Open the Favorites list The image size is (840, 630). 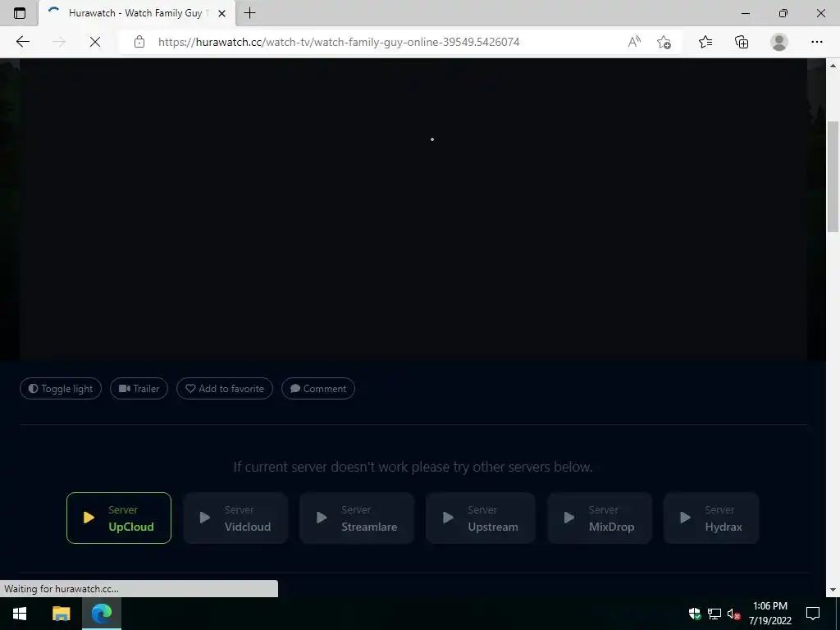(705, 42)
